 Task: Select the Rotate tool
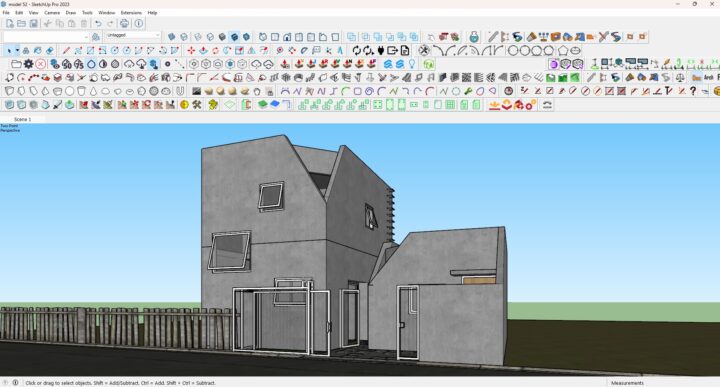215,50
